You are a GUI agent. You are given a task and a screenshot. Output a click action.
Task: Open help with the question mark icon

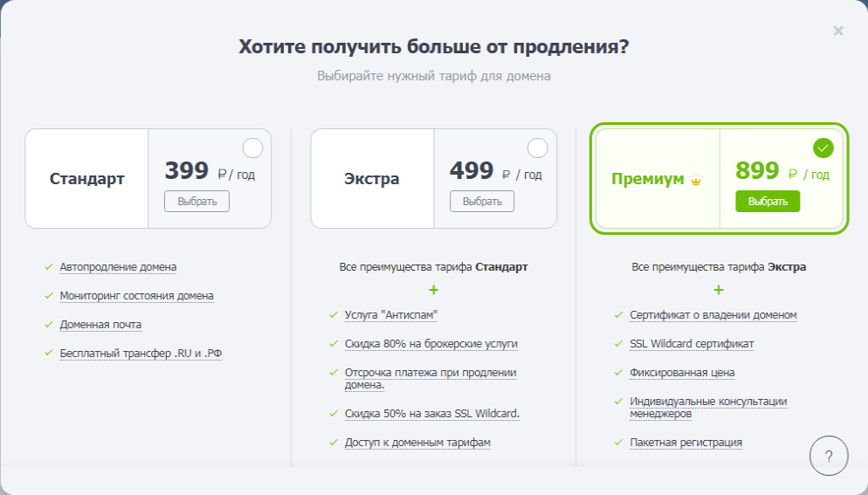pos(829,456)
